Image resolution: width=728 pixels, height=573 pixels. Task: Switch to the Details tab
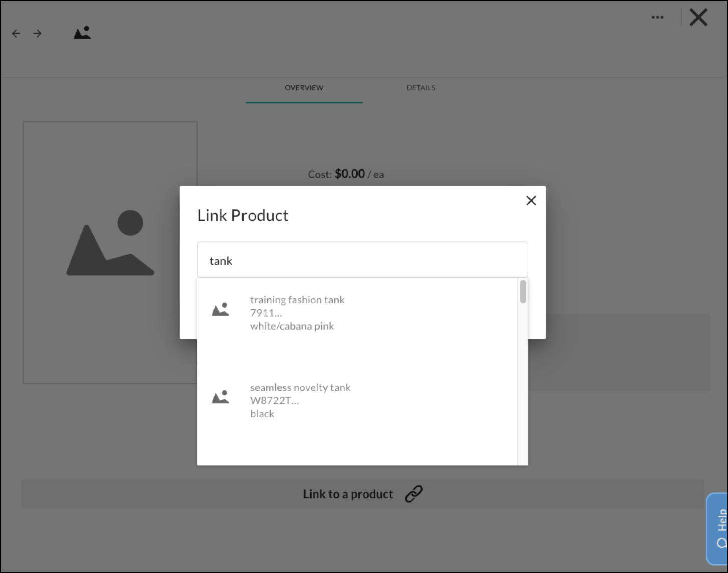(421, 88)
